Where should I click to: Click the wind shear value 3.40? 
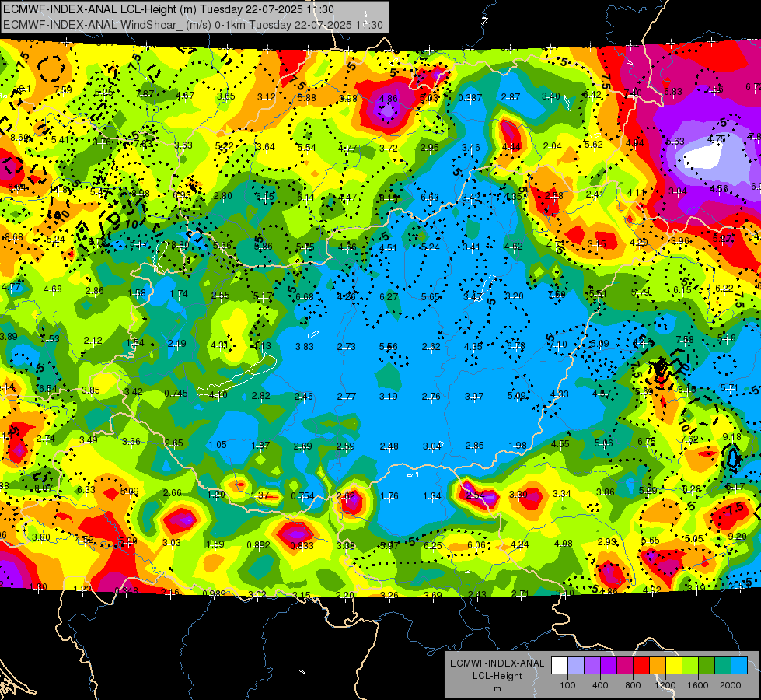click(x=551, y=96)
